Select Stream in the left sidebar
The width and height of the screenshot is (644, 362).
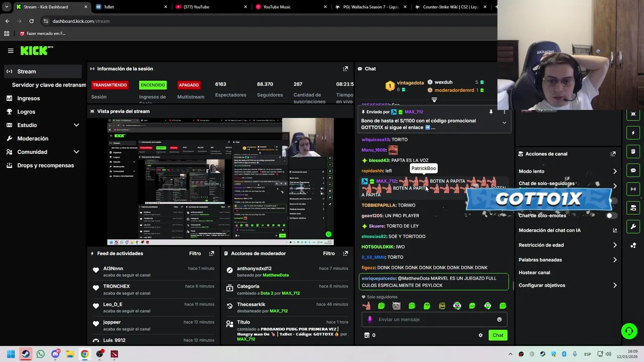[x=43, y=71]
